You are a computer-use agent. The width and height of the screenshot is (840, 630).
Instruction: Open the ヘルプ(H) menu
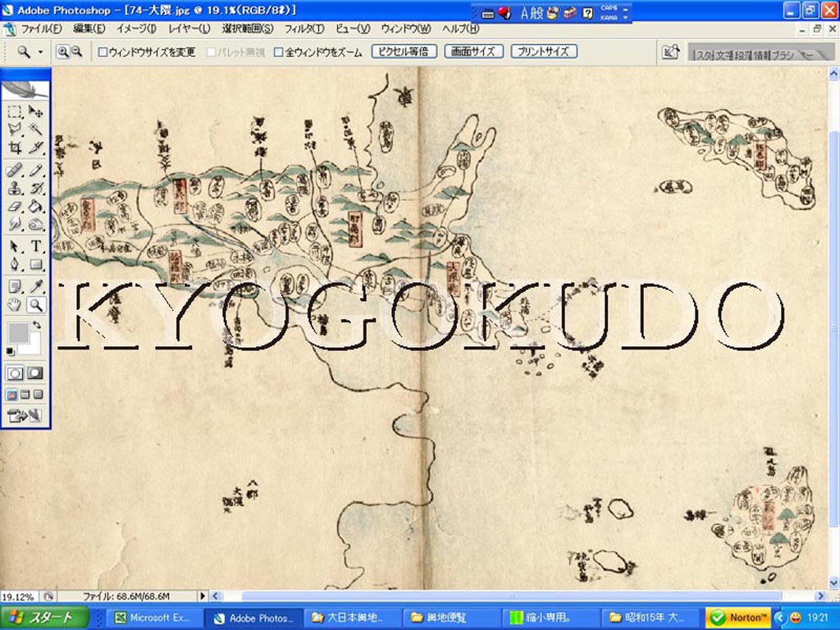tap(461, 29)
